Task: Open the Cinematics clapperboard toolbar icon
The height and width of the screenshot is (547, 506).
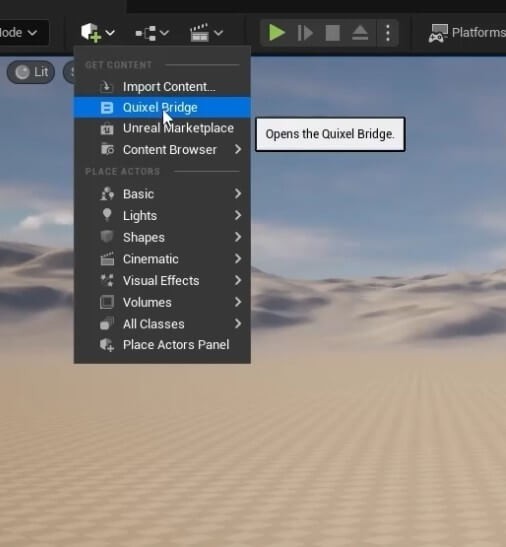Action: pyautogui.click(x=200, y=32)
